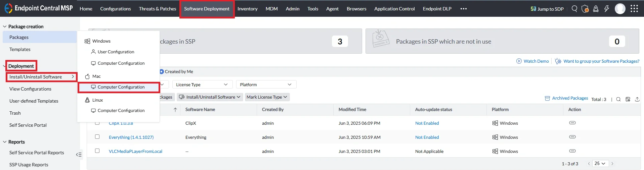Choose Windows User Configuration

pyautogui.click(x=116, y=52)
